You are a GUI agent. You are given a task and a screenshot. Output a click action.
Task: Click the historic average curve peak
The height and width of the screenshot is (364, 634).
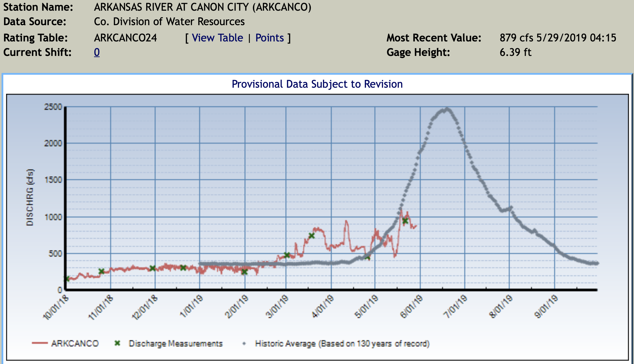(447, 110)
